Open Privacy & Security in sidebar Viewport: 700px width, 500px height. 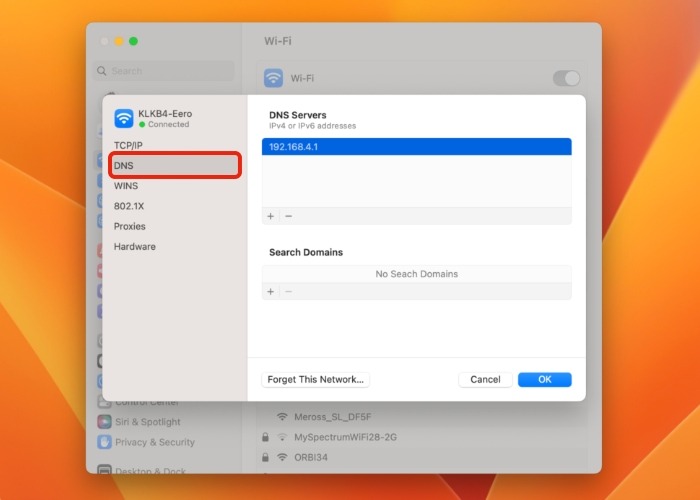point(155,442)
